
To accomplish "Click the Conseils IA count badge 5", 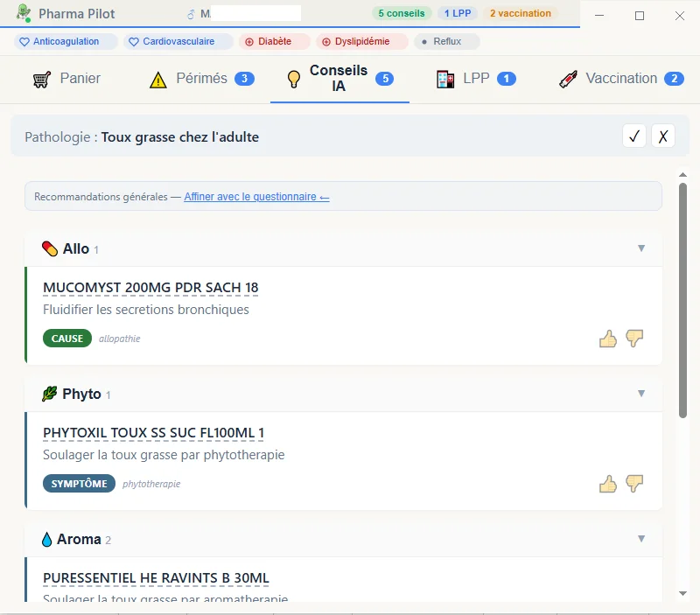I will click(x=385, y=79).
